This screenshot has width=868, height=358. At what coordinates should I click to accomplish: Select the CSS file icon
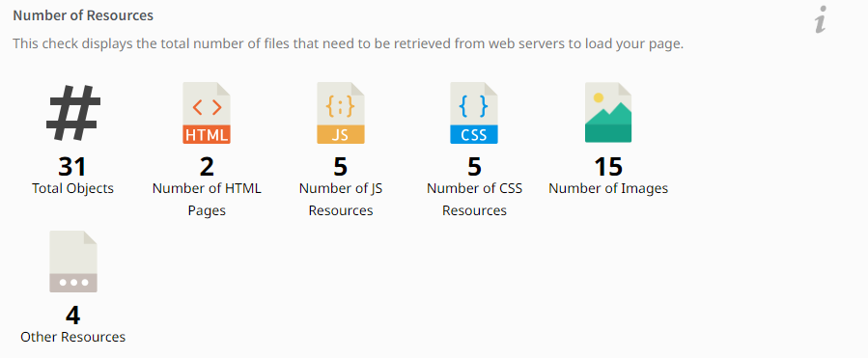click(474, 113)
